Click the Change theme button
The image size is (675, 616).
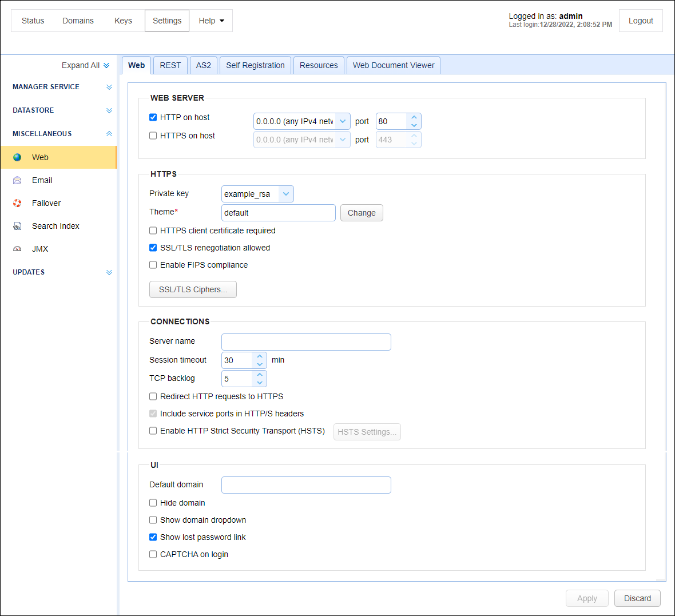pos(362,213)
